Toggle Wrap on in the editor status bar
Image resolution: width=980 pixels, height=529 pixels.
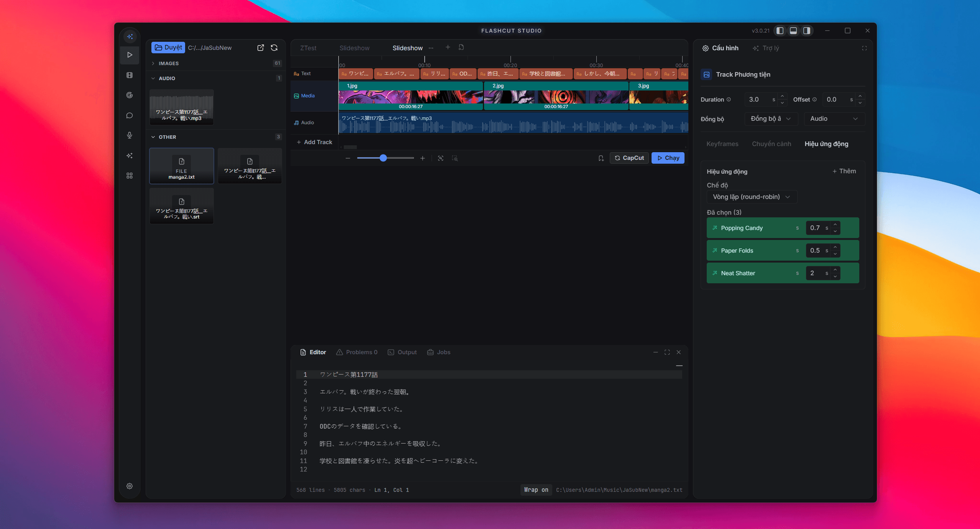(536, 490)
